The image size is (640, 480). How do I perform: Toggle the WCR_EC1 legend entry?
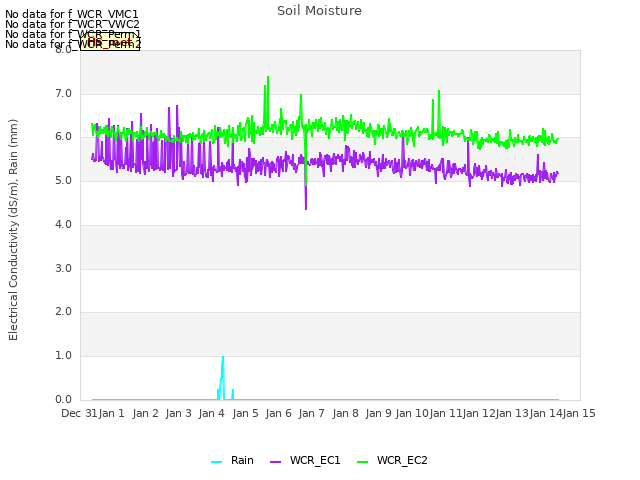pyautogui.click(x=305, y=461)
